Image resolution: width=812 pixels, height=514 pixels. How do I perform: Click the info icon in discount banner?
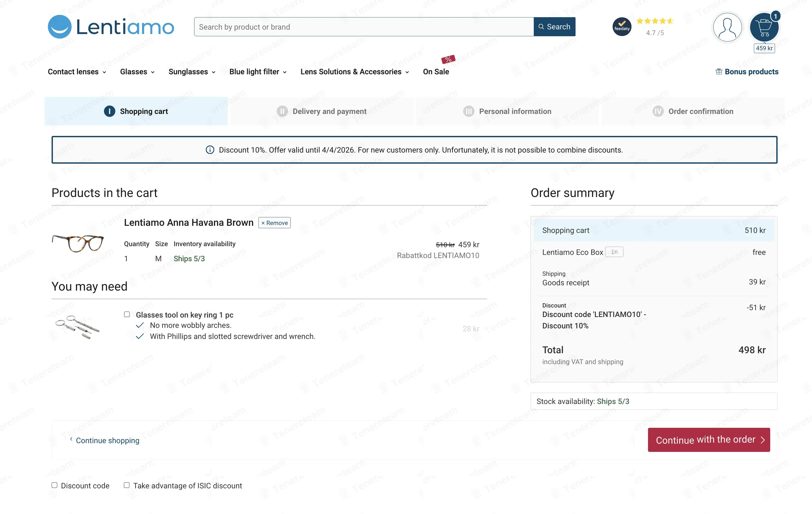(210, 150)
